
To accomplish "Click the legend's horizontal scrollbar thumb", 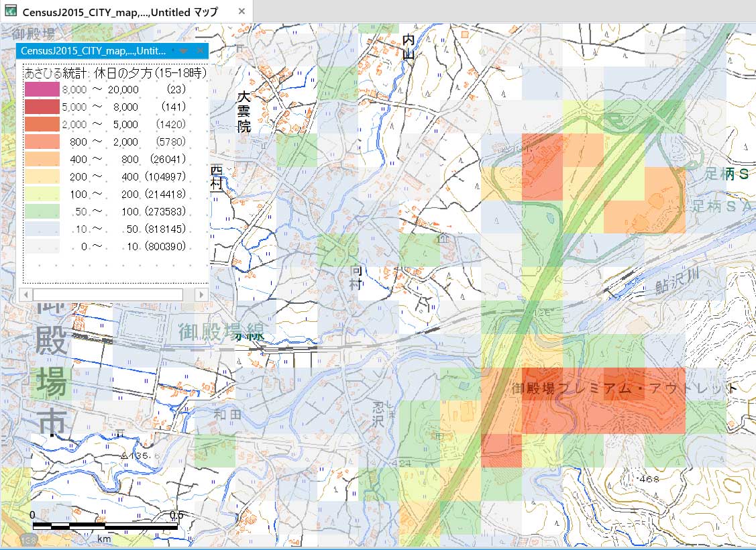I will (107, 294).
